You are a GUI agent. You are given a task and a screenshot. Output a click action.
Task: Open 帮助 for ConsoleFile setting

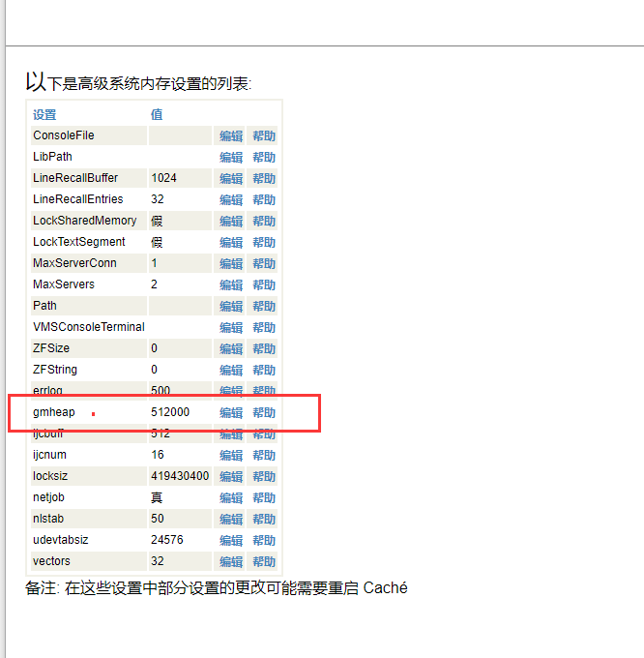264,136
